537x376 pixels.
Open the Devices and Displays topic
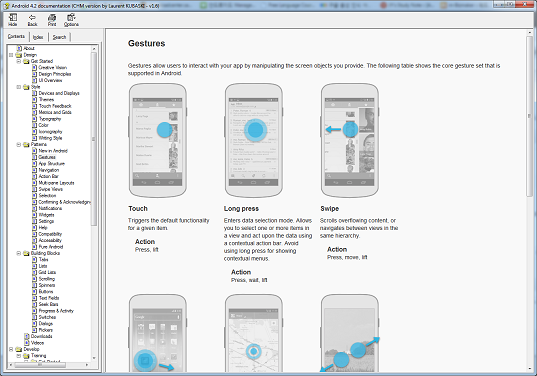tap(59, 93)
